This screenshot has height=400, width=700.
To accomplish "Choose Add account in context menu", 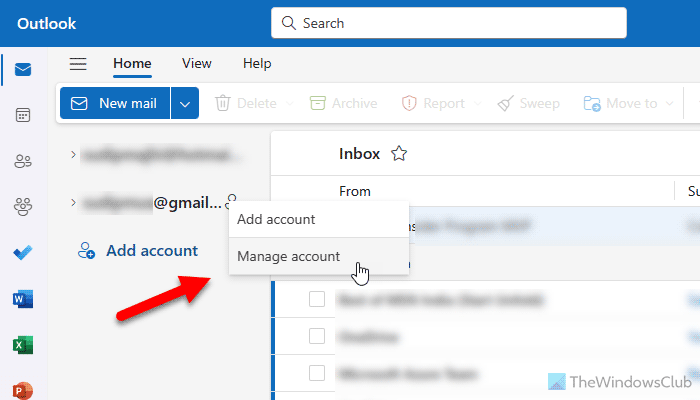I will click(x=319, y=219).
